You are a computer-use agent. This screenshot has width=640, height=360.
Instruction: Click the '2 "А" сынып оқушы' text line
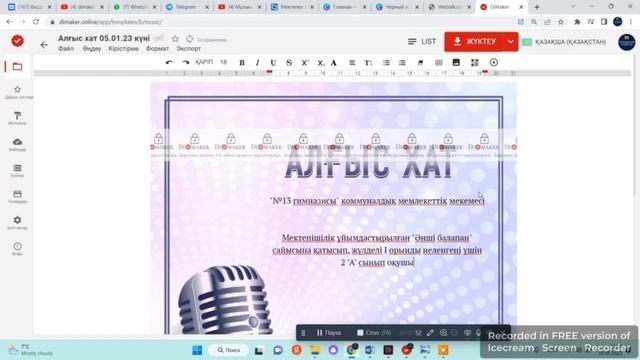(x=377, y=262)
